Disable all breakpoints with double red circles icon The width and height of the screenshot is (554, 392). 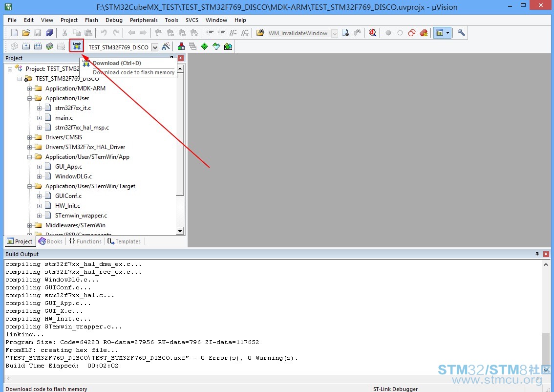tap(412, 33)
